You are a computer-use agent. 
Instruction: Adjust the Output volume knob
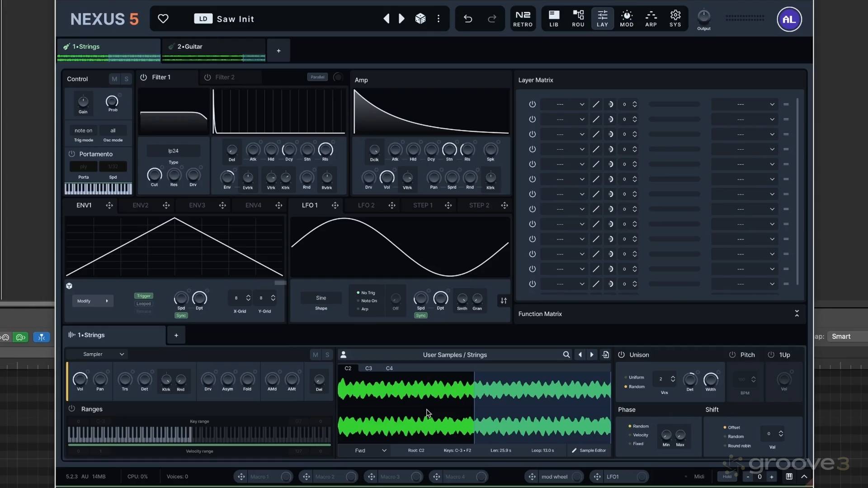tap(704, 17)
